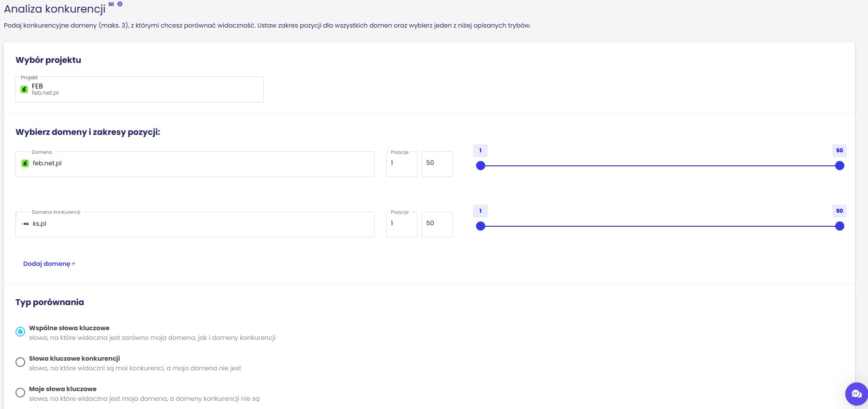Click the Wspólne słowa kluczowe label text

pyautogui.click(x=69, y=328)
